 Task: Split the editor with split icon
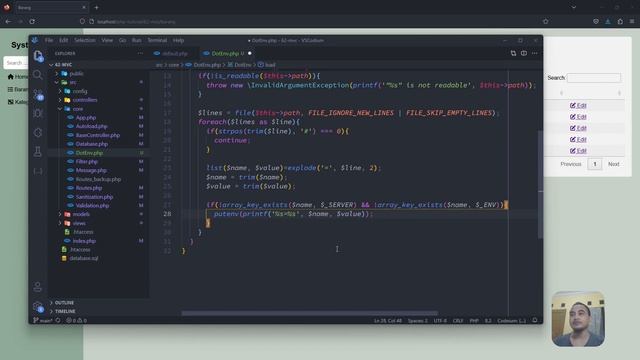click(524, 53)
